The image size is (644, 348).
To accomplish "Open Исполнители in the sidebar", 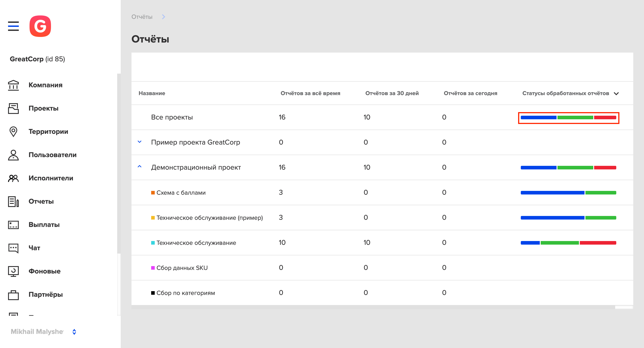I will pos(51,178).
